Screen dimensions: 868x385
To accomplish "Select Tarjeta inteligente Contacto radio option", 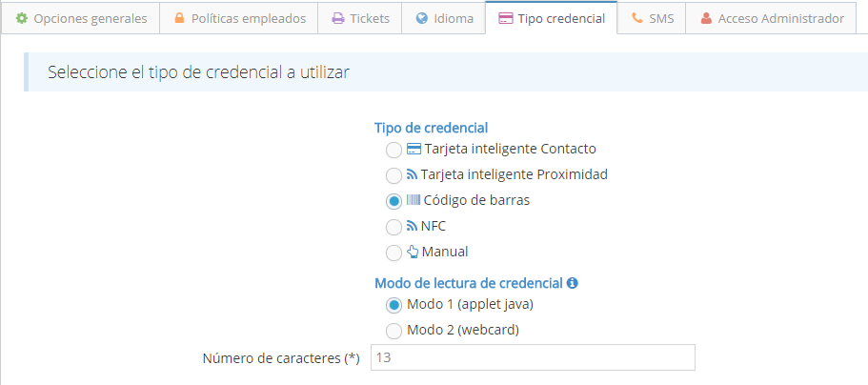I will coord(394,150).
